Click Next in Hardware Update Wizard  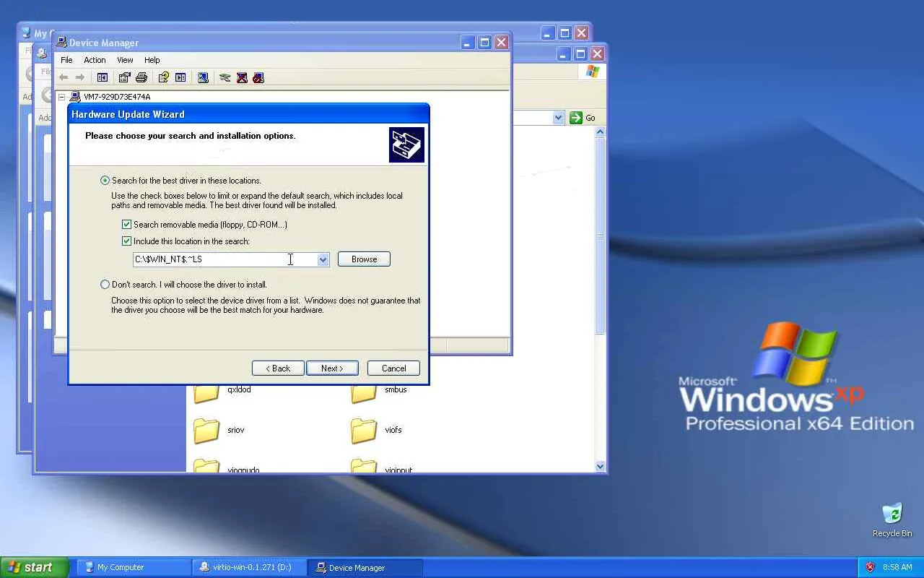[332, 368]
